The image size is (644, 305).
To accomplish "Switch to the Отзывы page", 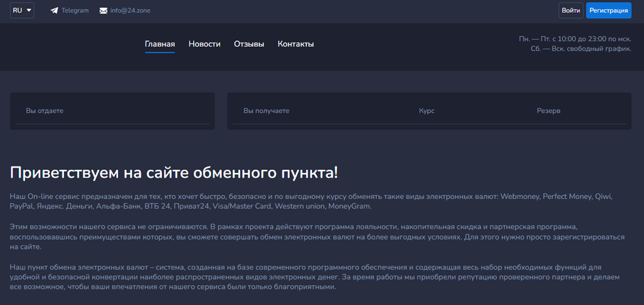I will coord(249,44).
